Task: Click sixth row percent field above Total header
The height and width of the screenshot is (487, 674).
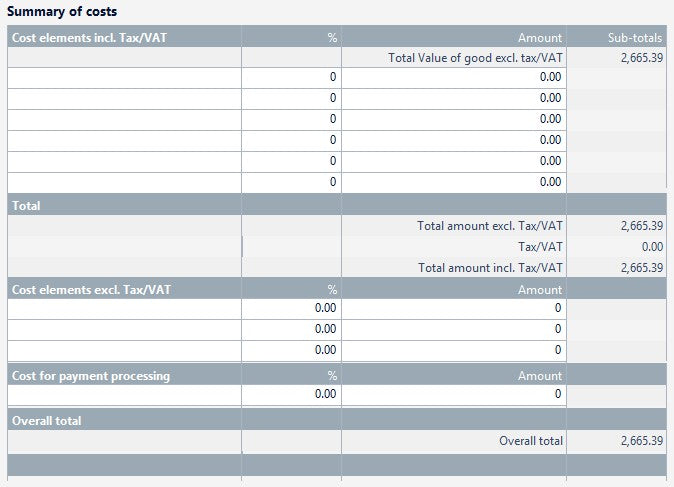Action: pyautogui.click(x=291, y=183)
